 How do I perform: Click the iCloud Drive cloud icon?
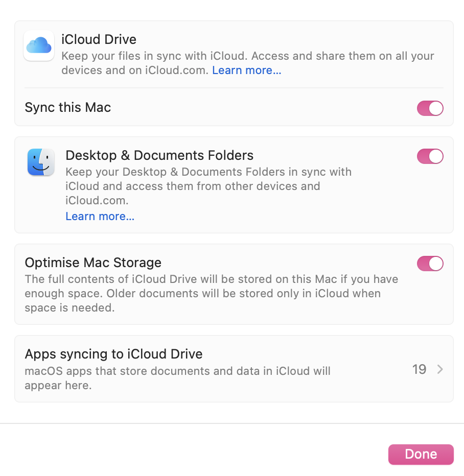(x=39, y=46)
